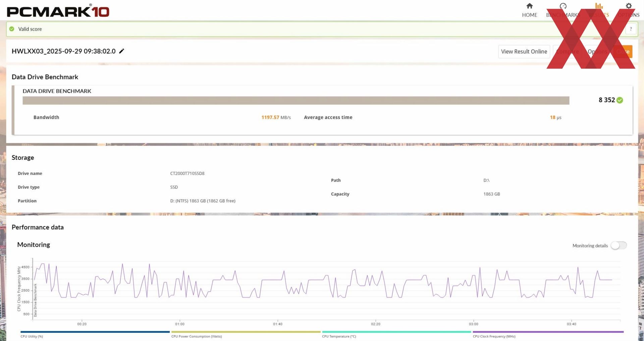Toggle the CPU Power Consumption legend series
This screenshot has height=341, width=644.
click(x=197, y=336)
